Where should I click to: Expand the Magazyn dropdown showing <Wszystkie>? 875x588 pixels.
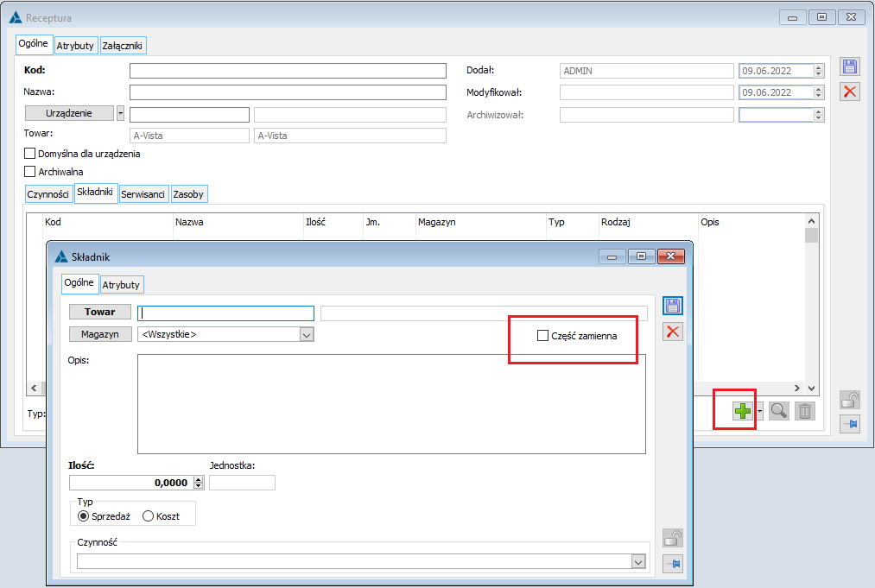tap(307, 335)
